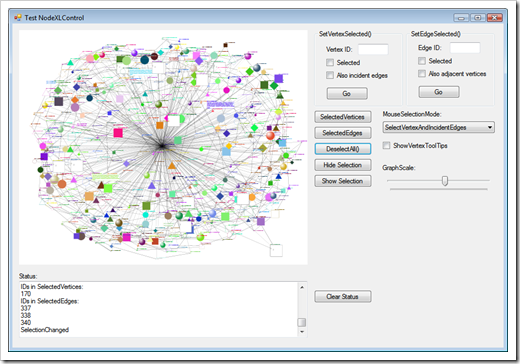Check the Selected box under Edge ID
This screenshot has height=364, width=520.
tap(422, 61)
